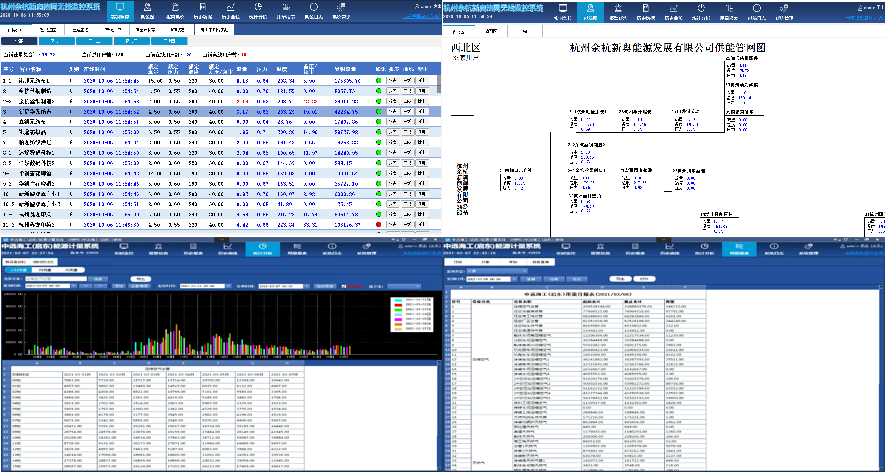Open 实时监控 icon in daily report window
Viewport: 887px width, 473px height.
(x=566, y=246)
